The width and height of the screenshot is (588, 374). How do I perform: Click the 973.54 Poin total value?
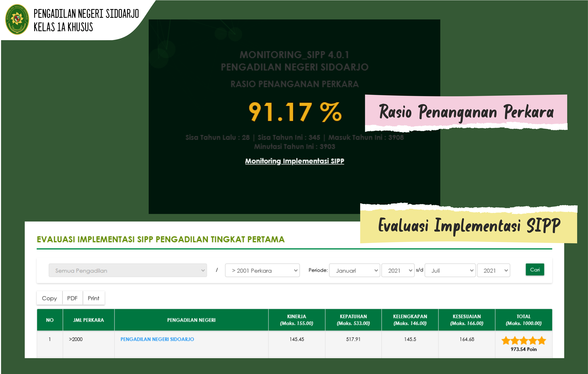(524, 349)
